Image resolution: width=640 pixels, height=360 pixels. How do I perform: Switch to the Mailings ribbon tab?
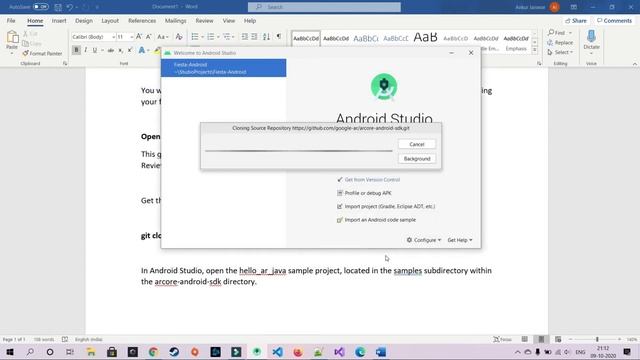pyautogui.click(x=176, y=21)
